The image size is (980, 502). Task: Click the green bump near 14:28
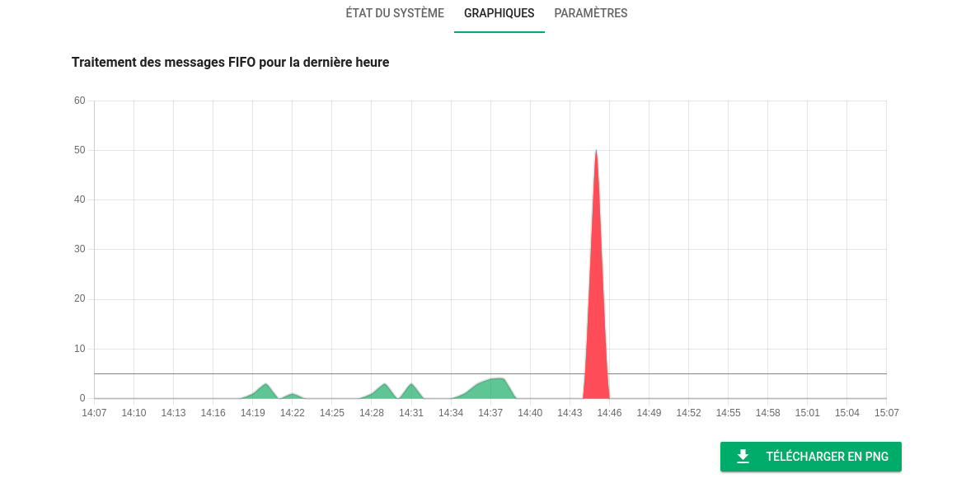click(x=383, y=389)
